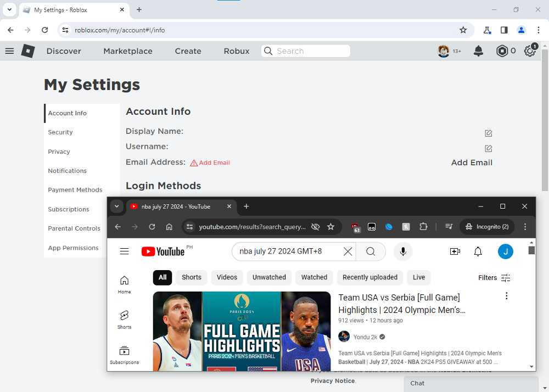Bookmark the Roblox page with the star
The image size is (549, 392).
[x=463, y=30]
